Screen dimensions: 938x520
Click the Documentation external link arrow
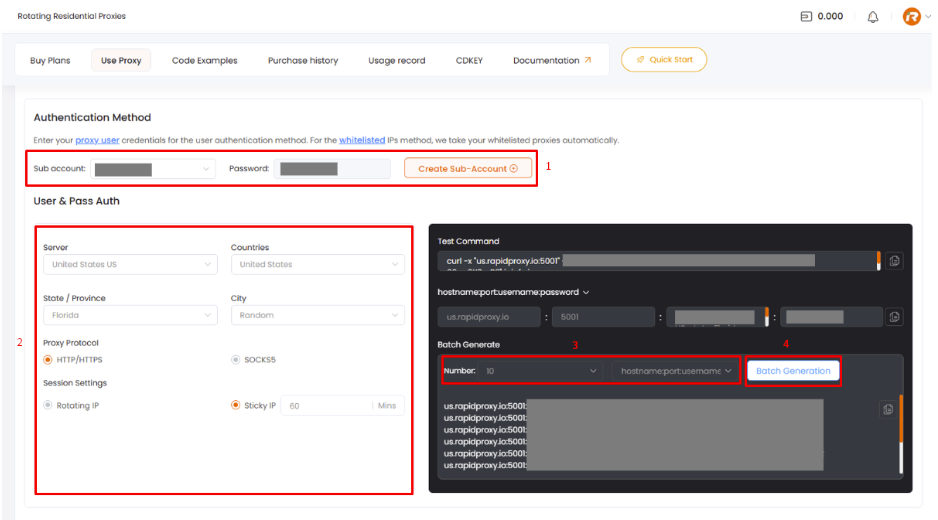tap(587, 60)
